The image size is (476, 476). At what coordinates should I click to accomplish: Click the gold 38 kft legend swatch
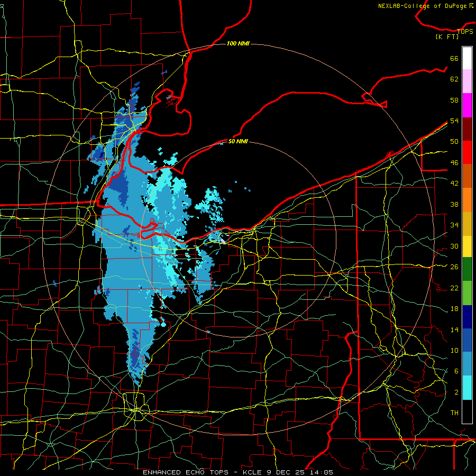(467, 224)
